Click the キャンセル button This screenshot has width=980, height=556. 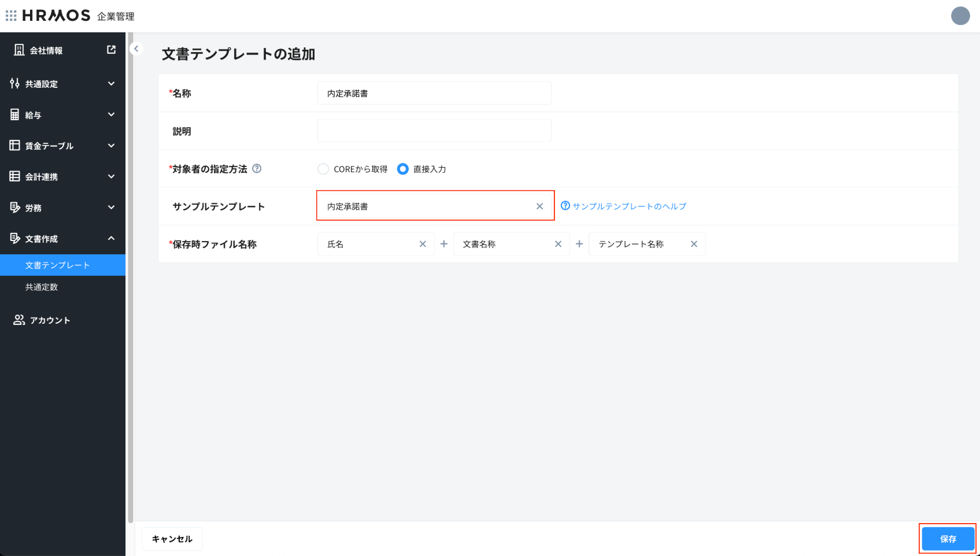coord(172,539)
